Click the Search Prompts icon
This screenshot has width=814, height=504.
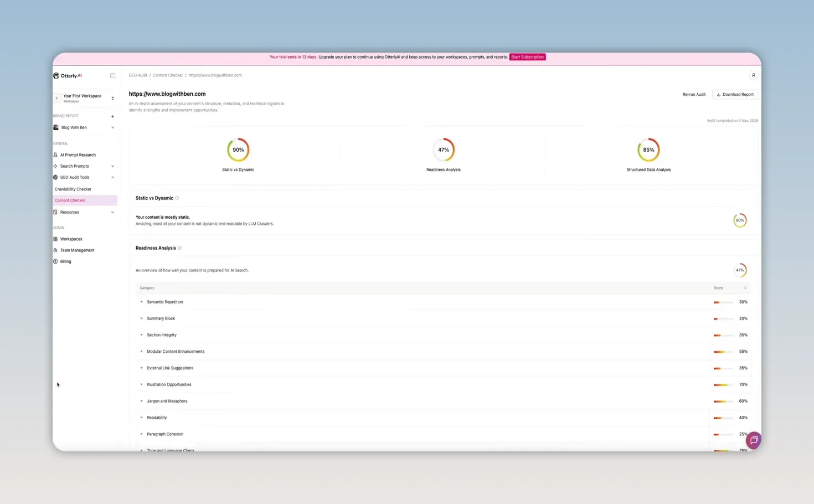click(x=55, y=166)
